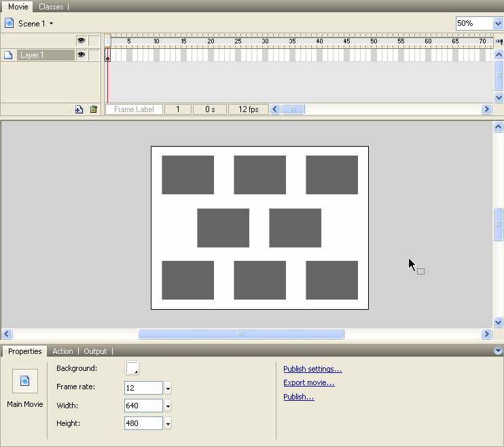Image resolution: width=504 pixels, height=447 pixels.
Task: Click the Main Movie icon
Action: click(25, 381)
